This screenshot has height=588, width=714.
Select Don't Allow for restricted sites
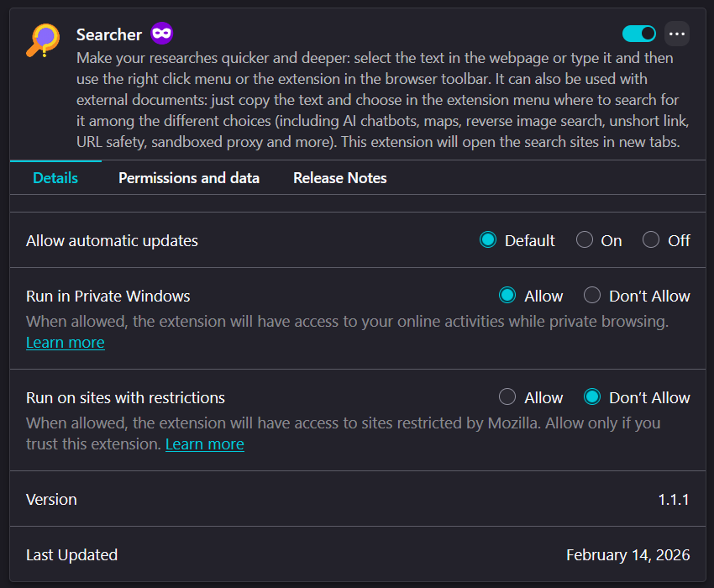click(592, 397)
